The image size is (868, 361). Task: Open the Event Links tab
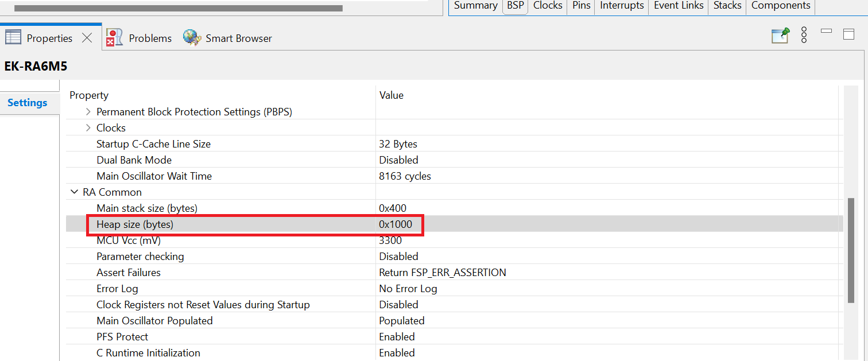pos(679,6)
